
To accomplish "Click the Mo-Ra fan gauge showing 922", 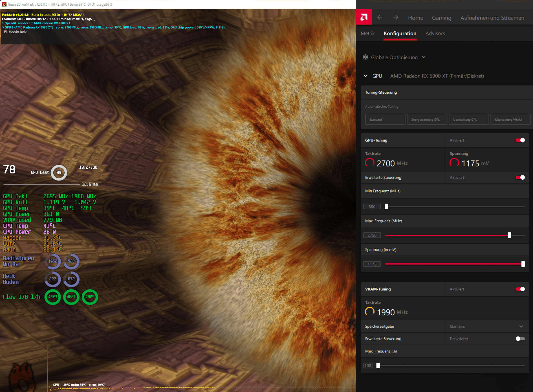I will tap(71, 261).
